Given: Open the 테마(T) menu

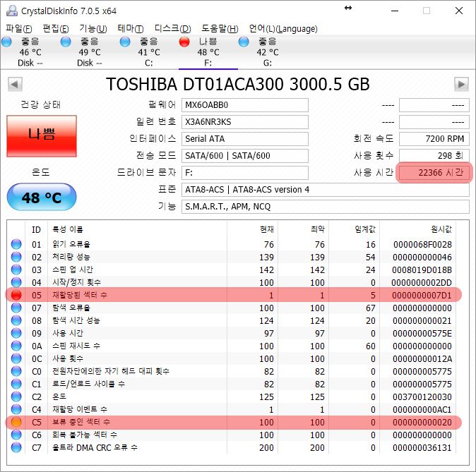Looking at the screenshot, I should point(131,28).
